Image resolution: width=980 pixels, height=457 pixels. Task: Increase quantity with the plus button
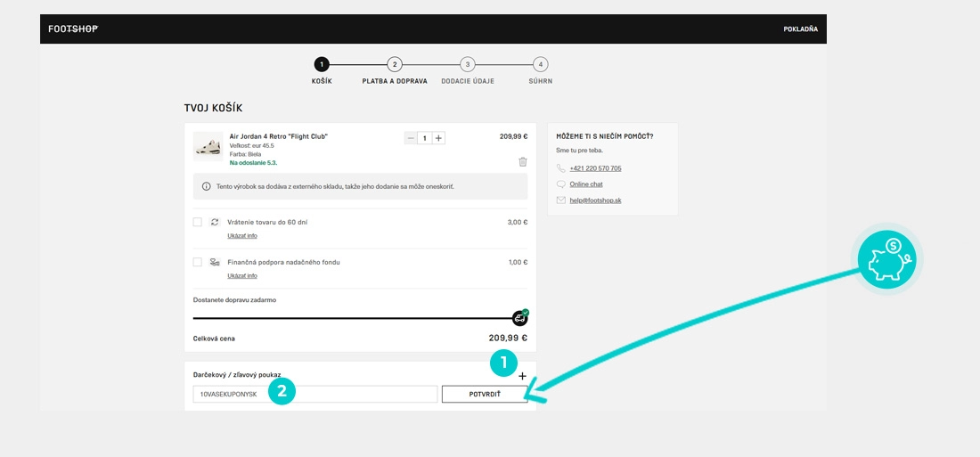click(438, 138)
